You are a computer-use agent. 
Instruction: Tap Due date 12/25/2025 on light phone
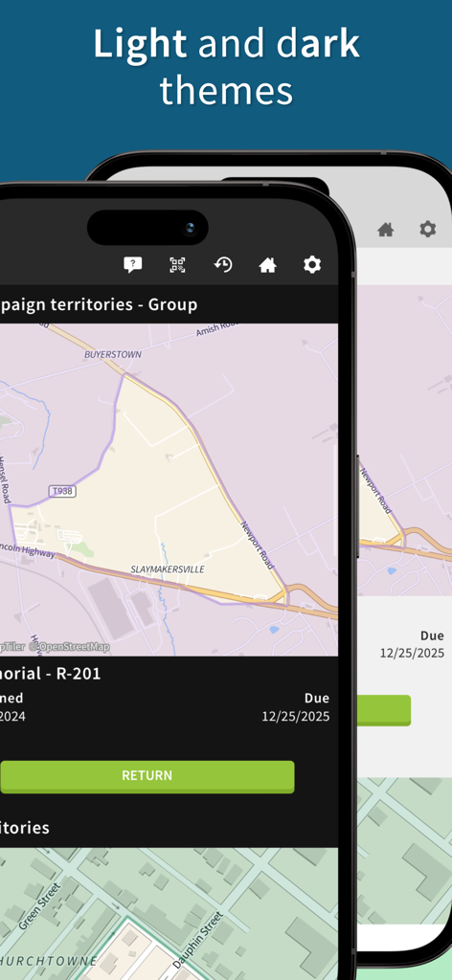412,653
